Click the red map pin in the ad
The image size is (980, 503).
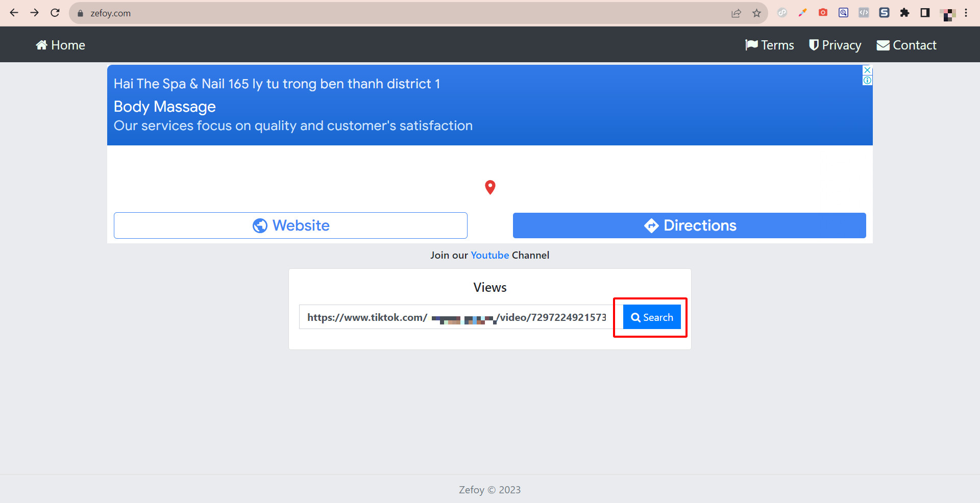490,187
